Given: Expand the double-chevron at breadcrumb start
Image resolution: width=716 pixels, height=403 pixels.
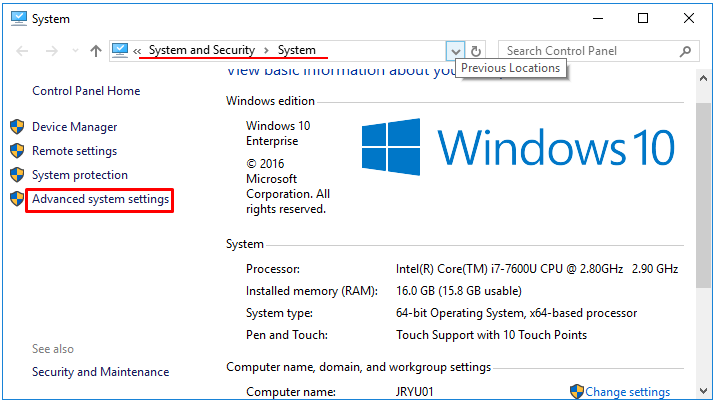Looking at the screenshot, I should [138, 51].
